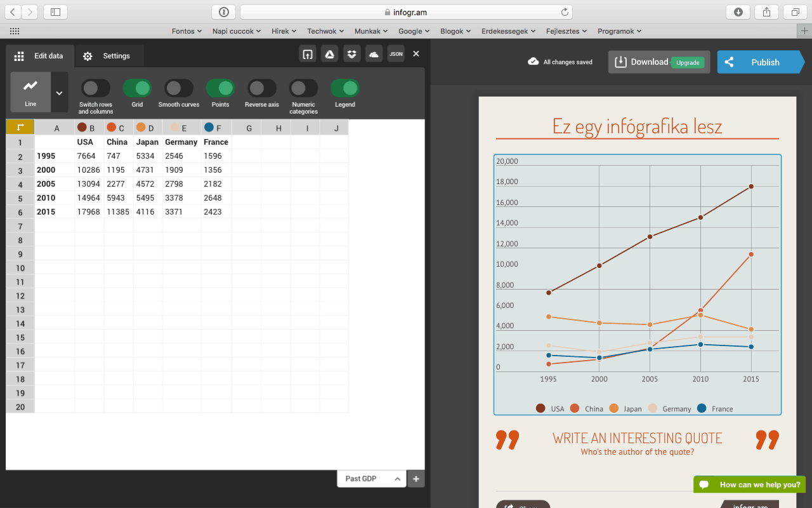This screenshot has height=508, width=812.
Task: Open the How can we help you chat
Action: (750, 485)
